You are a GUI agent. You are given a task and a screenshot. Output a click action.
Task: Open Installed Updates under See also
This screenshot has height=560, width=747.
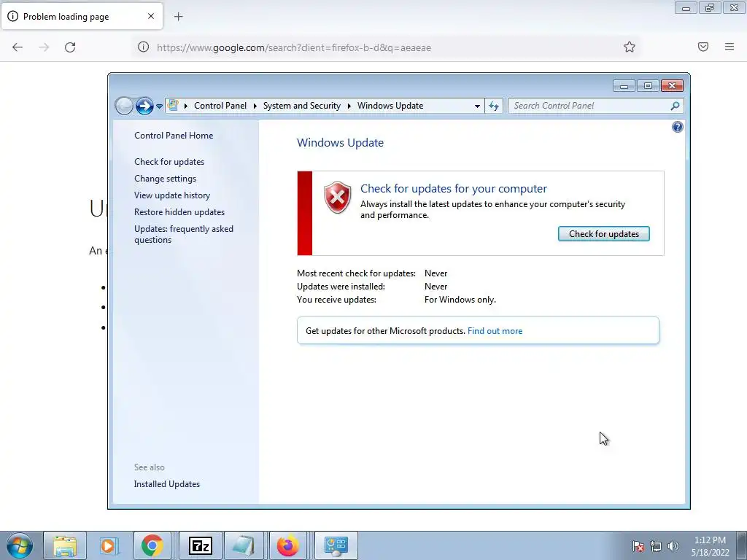pos(167,484)
